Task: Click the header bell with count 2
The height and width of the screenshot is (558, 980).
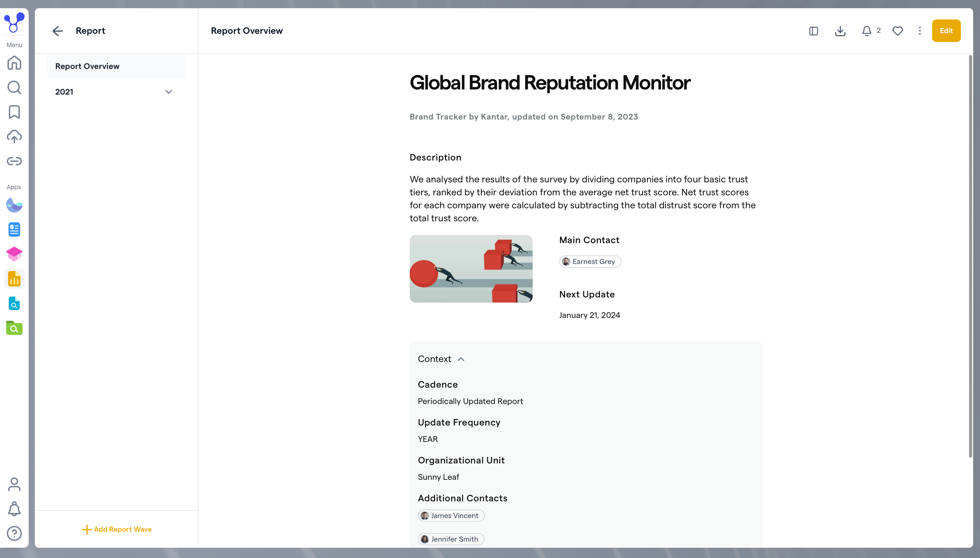Action: point(871,31)
